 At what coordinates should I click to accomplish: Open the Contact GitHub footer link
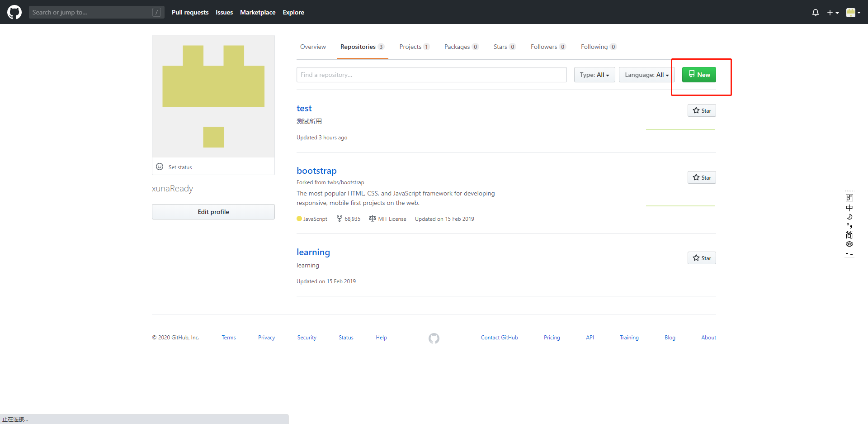[499, 338]
